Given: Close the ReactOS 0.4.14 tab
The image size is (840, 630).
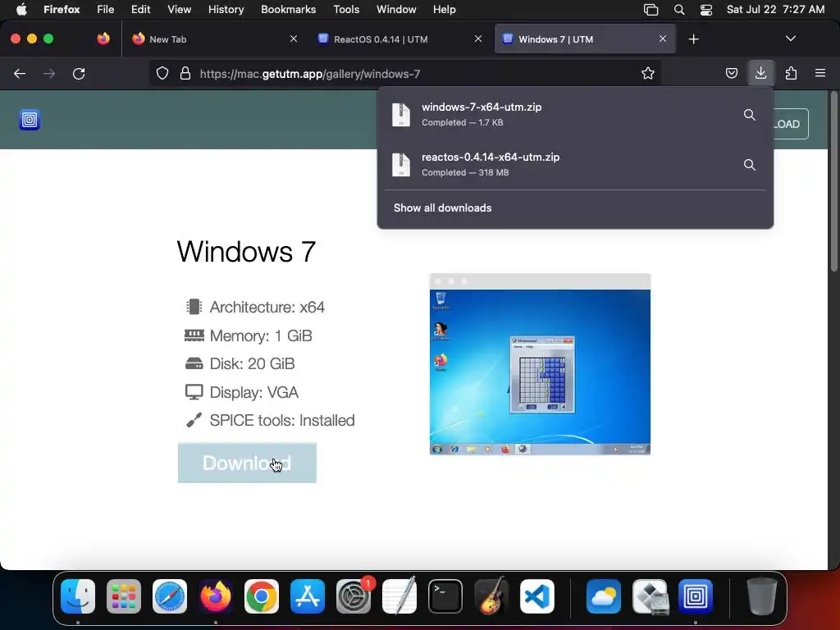Looking at the screenshot, I should pyautogui.click(x=478, y=39).
